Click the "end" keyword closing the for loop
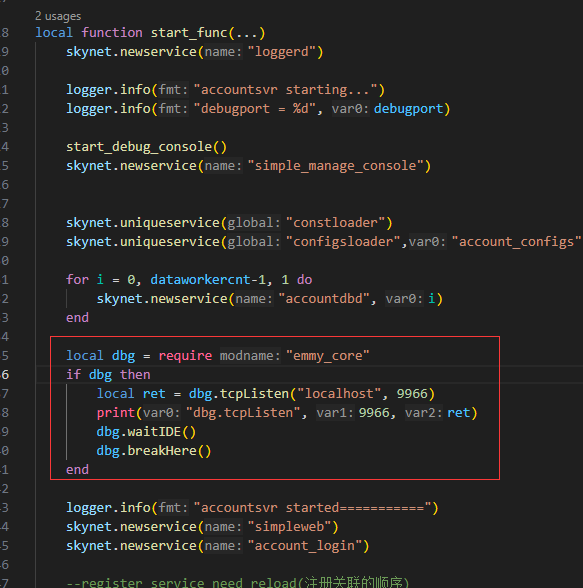Viewport: 583px width, 588px height. (77, 318)
